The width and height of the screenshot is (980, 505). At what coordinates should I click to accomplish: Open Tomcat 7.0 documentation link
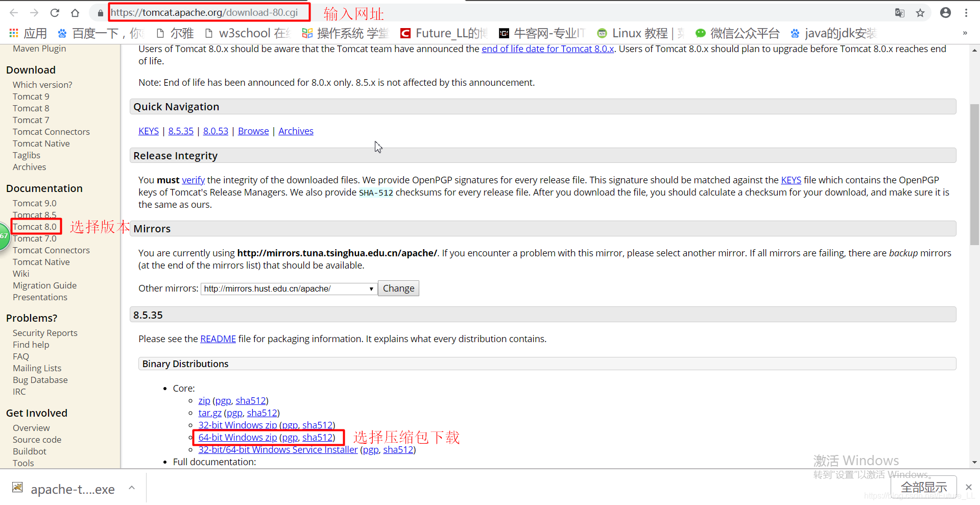point(35,238)
